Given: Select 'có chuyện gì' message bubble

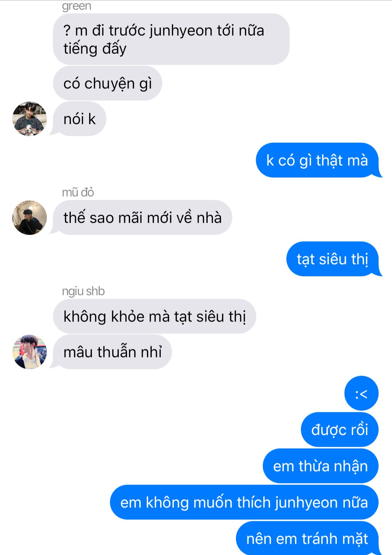Looking at the screenshot, I should (107, 83).
